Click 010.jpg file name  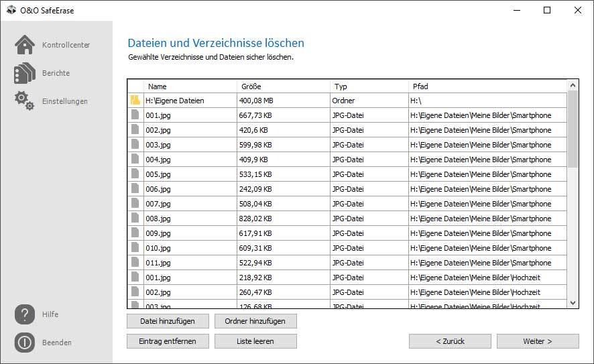(158, 249)
